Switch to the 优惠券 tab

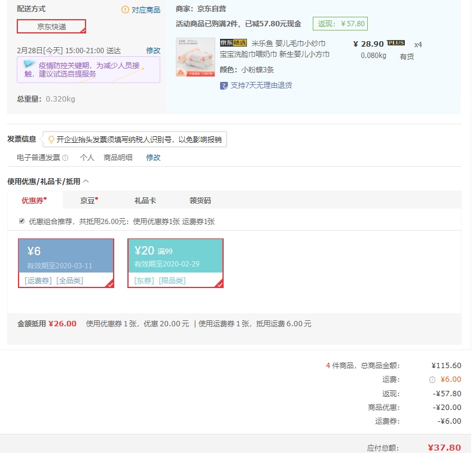(x=35, y=200)
